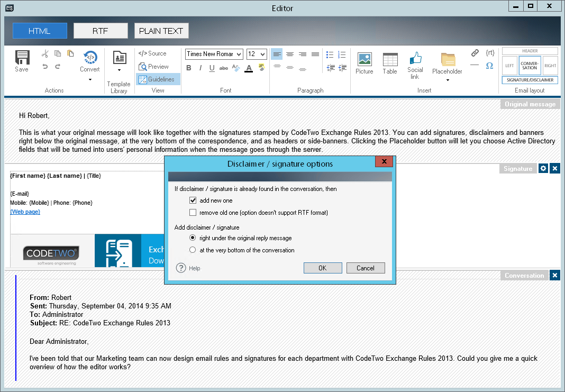Select 'right under the original reply message'
This screenshot has height=392, width=565.
click(x=193, y=238)
